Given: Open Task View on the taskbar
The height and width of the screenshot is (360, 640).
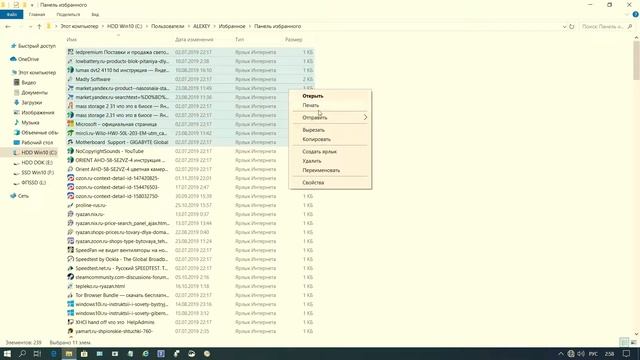Looking at the screenshot, I should [37, 353].
